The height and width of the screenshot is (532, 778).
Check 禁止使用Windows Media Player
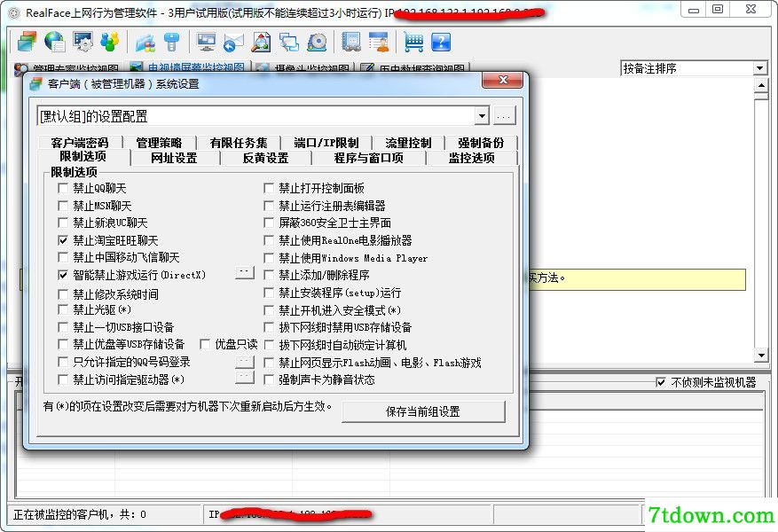(269, 258)
